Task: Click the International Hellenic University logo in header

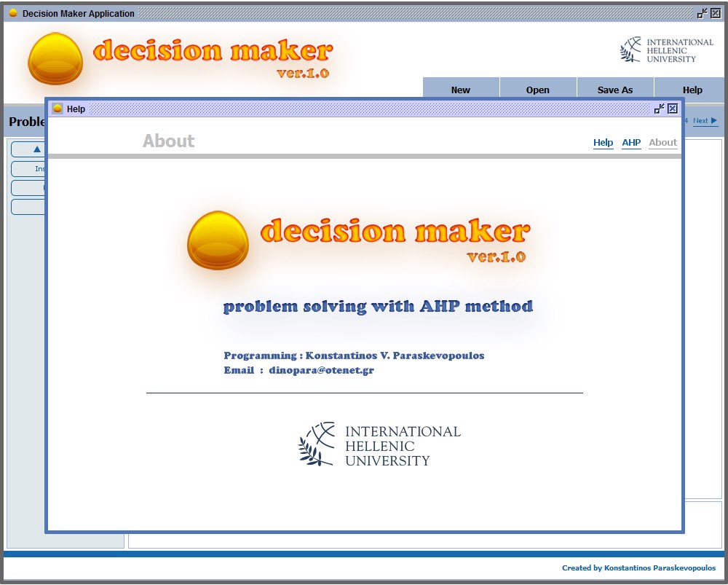Action: pos(666,50)
